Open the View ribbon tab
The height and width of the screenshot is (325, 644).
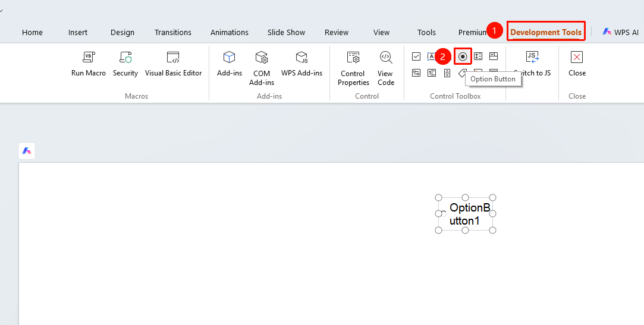[x=382, y=32]
